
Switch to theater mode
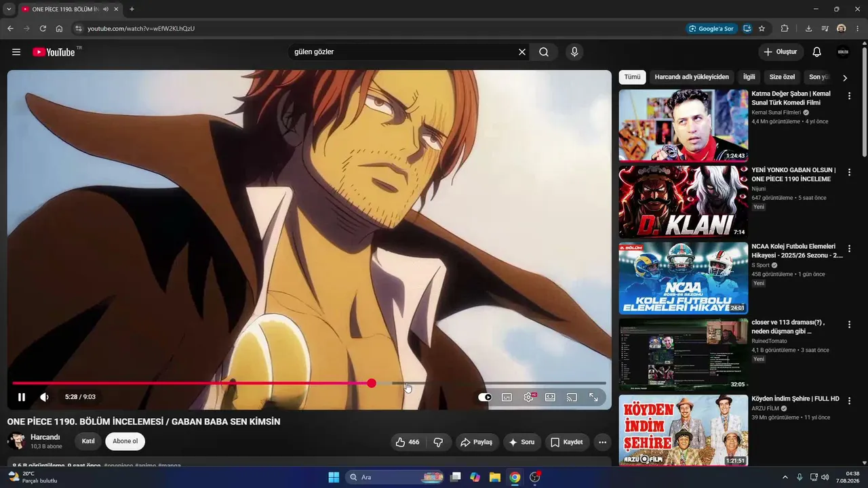(550, 397)
